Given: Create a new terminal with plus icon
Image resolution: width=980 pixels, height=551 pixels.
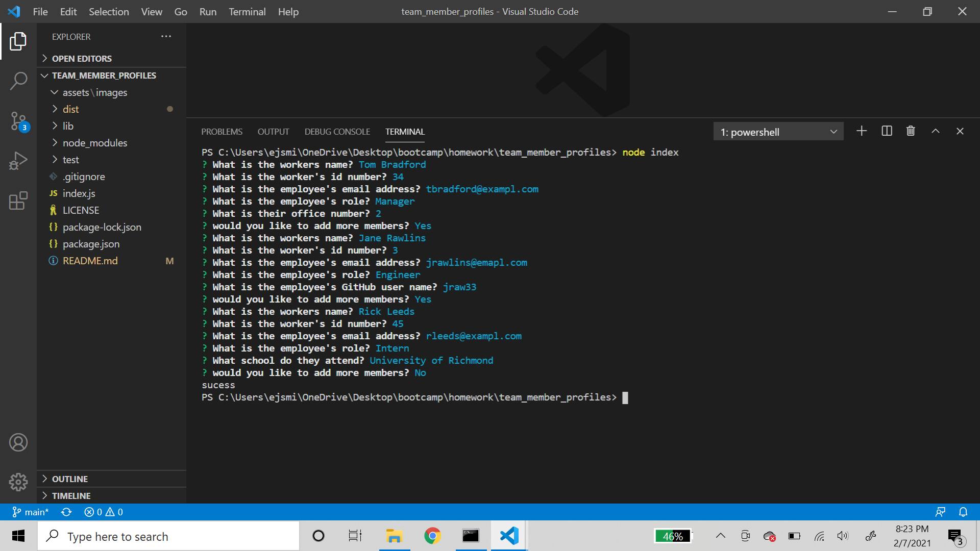Looking at the screenshot, I should [x=862, y=131].
